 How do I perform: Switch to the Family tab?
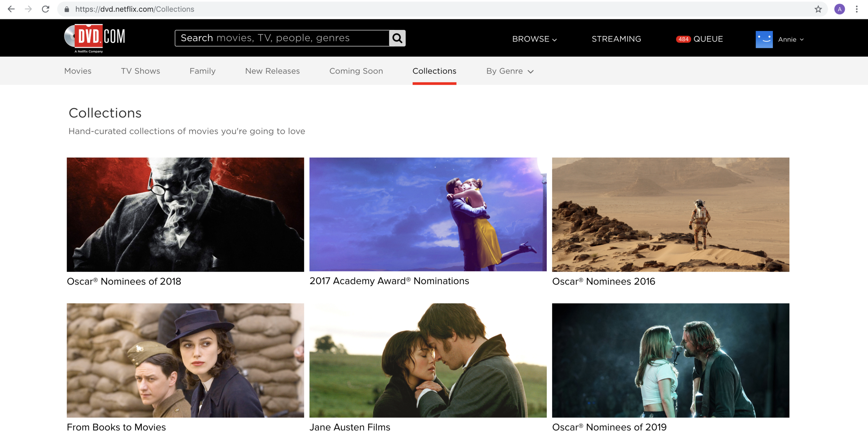(x=202, y=71)
